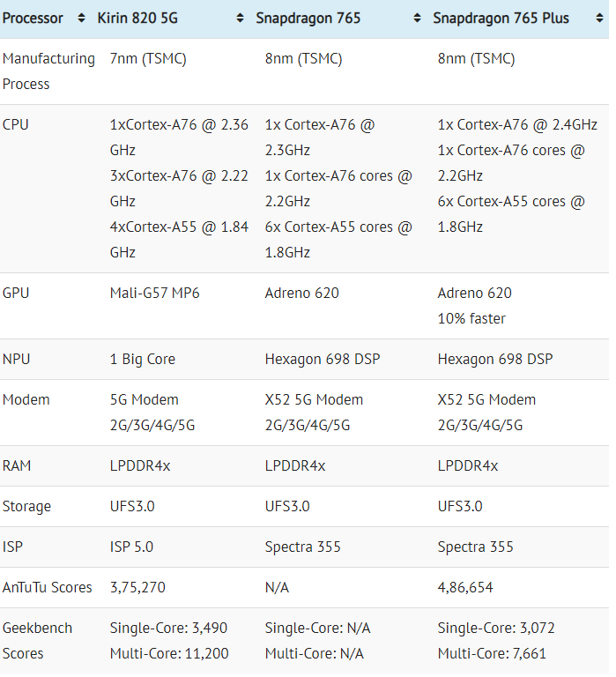Image resolution: width=616 pixels, height=677 pixels.
Task: Click the ISP 5.0 cell
Action: pos(131,547)
